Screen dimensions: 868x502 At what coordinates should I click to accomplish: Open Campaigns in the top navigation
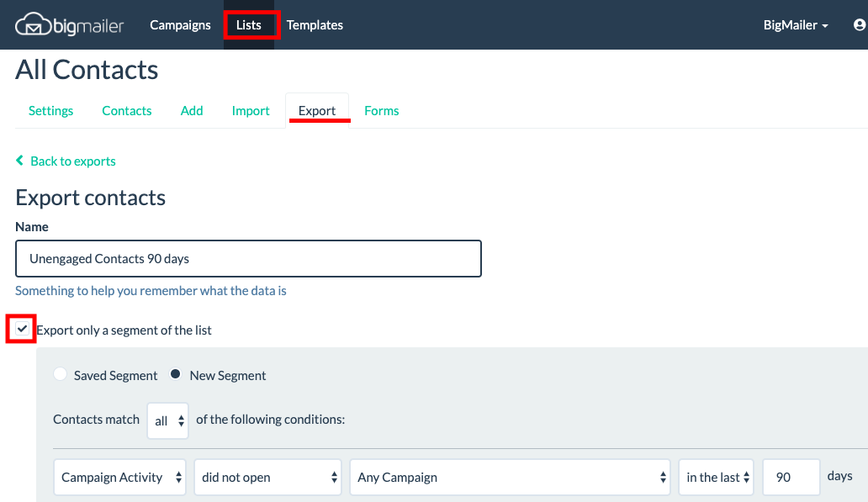(x=180, y=25)
